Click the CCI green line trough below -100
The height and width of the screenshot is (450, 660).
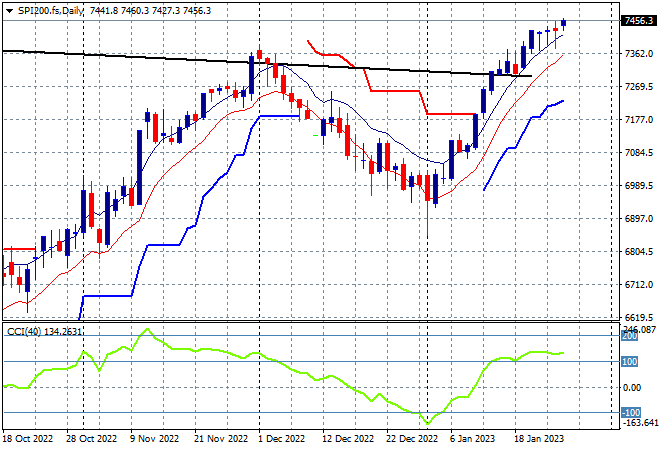pos(428,423)
